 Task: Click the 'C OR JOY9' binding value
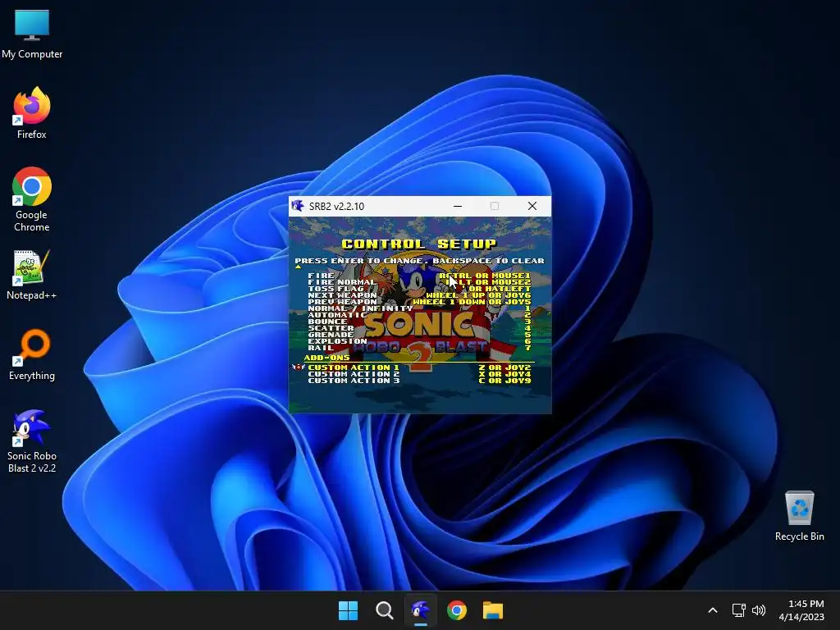pyautogui.click(x=504, y=381)
